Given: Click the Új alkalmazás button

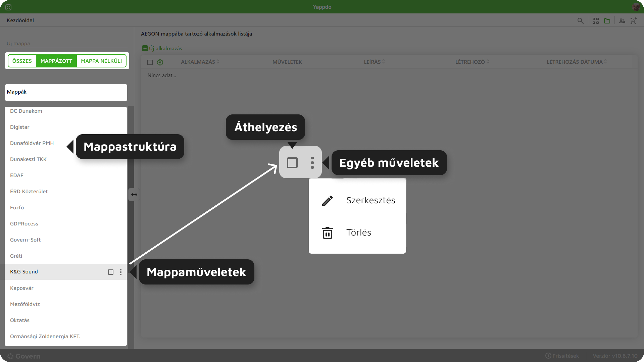Looking at the screenshot, I should coord(162,48).
